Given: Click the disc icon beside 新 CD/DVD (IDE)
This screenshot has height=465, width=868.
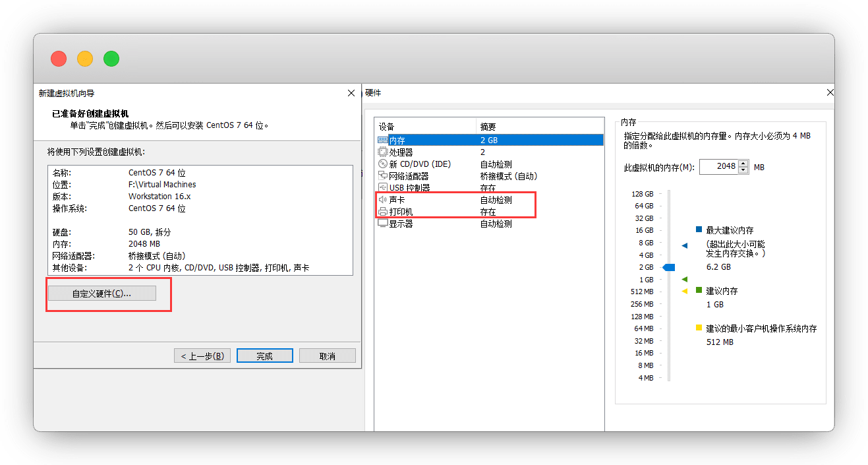Looking at the screenshot, I should click(x=383, y=164).
